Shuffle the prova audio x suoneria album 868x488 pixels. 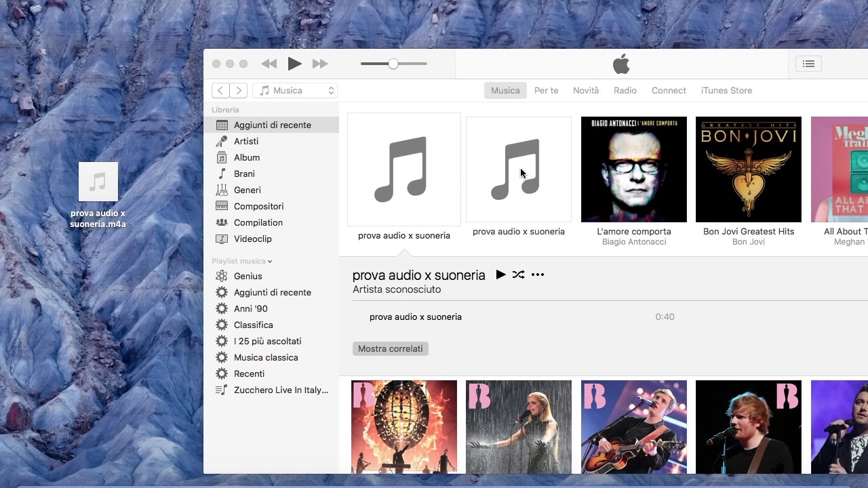518,274
